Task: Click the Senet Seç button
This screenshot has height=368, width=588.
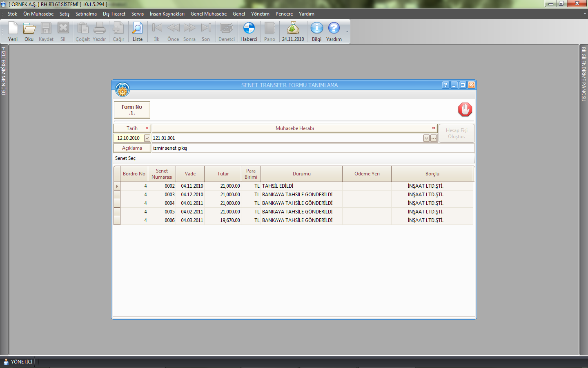Action: [x=125, y=158]
